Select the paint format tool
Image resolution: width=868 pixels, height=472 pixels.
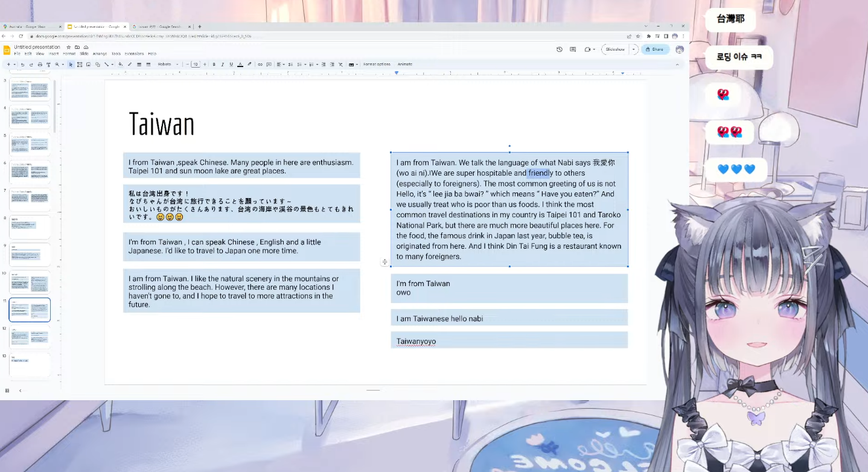[x=48, y=64]
